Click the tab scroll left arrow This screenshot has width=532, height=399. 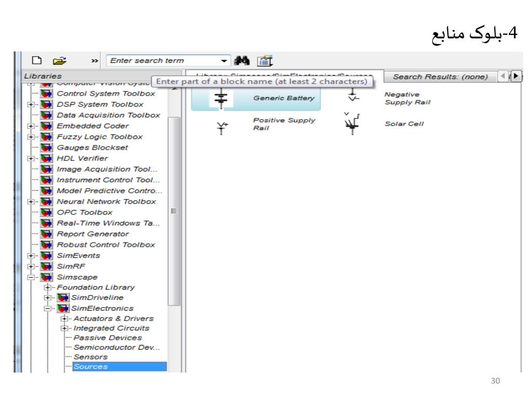(x=503, y=76)
